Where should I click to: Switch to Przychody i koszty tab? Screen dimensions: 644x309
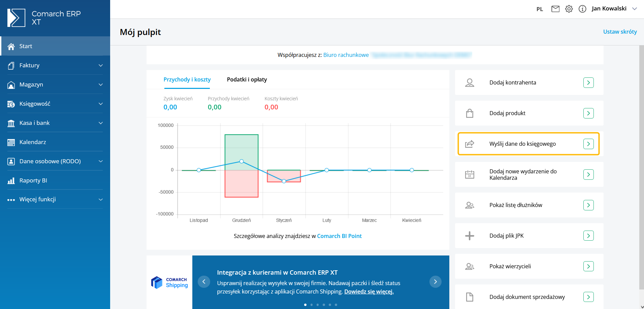pos(187,79)
